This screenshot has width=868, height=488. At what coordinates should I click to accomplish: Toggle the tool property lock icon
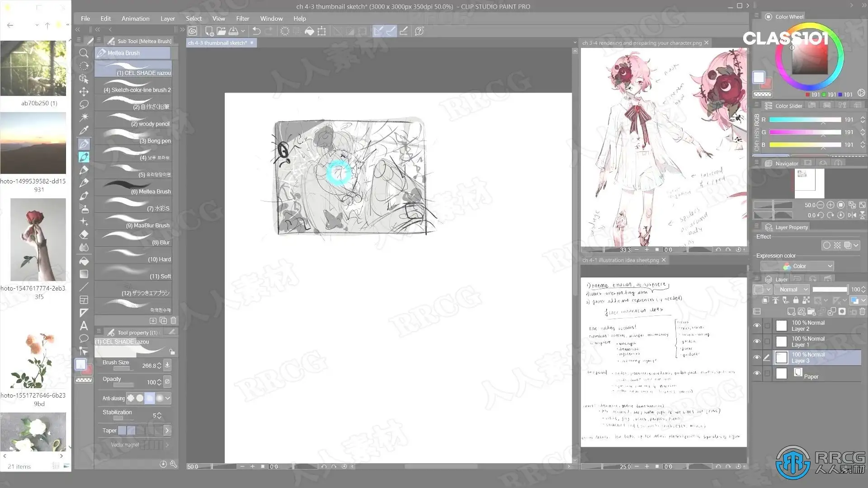pos(172,352)
